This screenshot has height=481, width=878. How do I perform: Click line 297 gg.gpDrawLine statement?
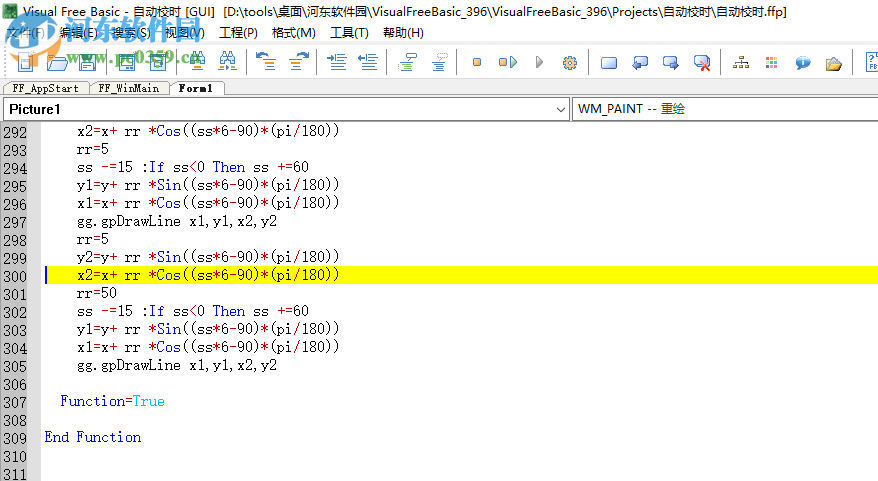tap(177, 221)
